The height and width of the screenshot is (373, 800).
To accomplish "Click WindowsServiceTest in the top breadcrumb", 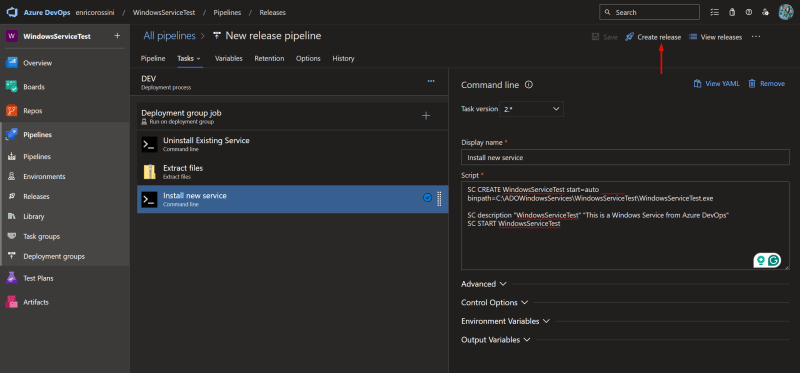I will click(x=164, y=12).
